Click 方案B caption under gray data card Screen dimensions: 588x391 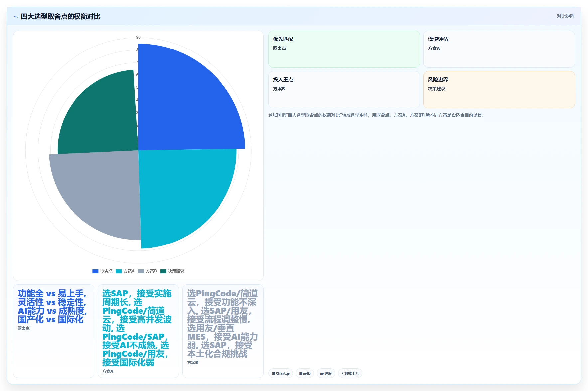click(x=192, y=362)
